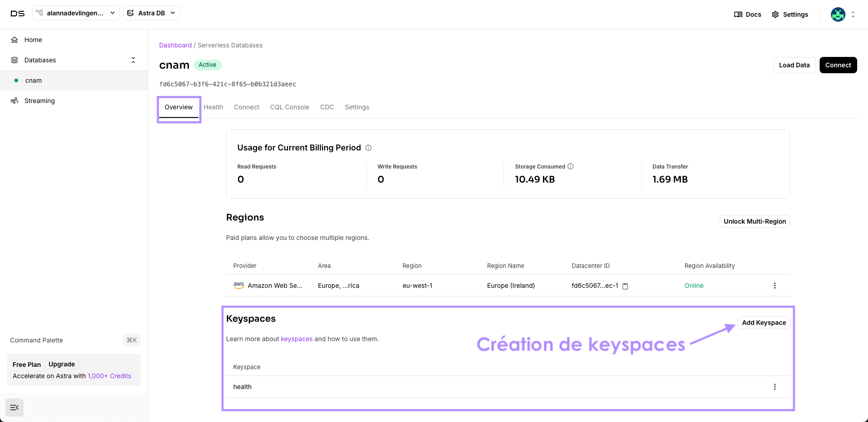Click the Active status badge
Image resolution: width=868 pixels, height=422 pixels.
coord(208,65)
